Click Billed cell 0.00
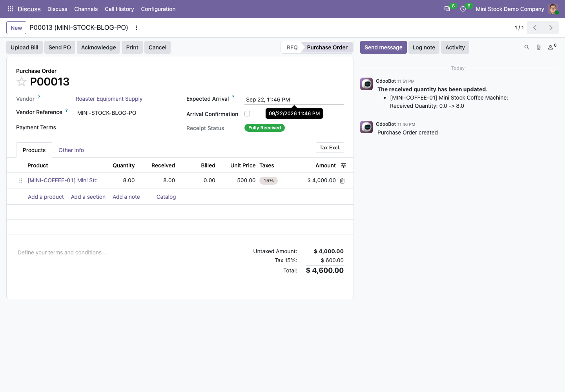 [x=210, y=180]
